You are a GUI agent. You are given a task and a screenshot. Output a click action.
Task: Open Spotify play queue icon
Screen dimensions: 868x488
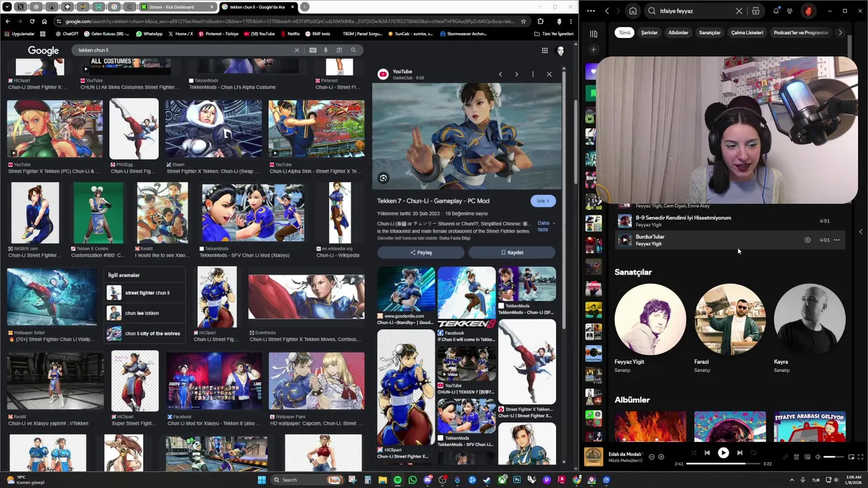coord(796,457)
